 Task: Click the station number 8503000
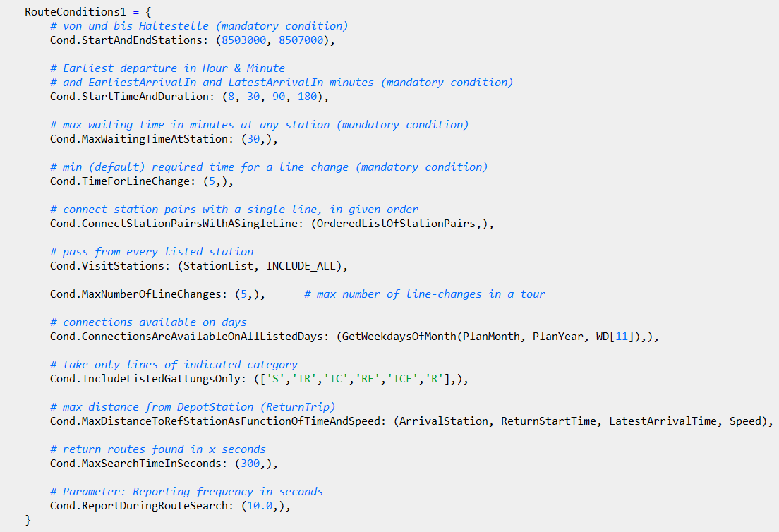click(244, 40)
